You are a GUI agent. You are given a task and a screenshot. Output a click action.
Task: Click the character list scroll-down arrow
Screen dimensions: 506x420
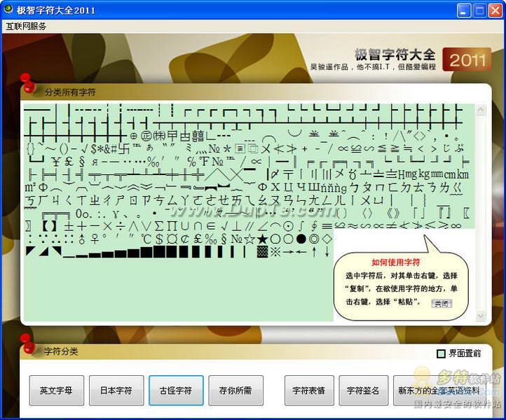click(481, 315)
